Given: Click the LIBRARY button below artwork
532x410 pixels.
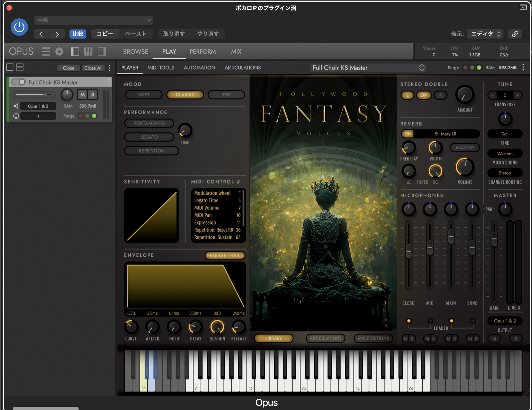Looking at the screenshot, I should pyautogui.click(x=274, y=338).
